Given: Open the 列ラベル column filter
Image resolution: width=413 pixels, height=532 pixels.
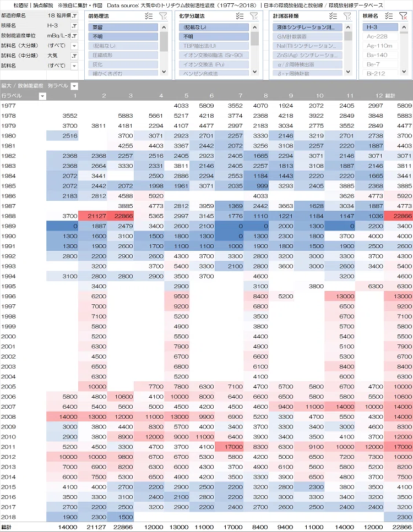Looking at the screenshot, I should pos(75,86).
